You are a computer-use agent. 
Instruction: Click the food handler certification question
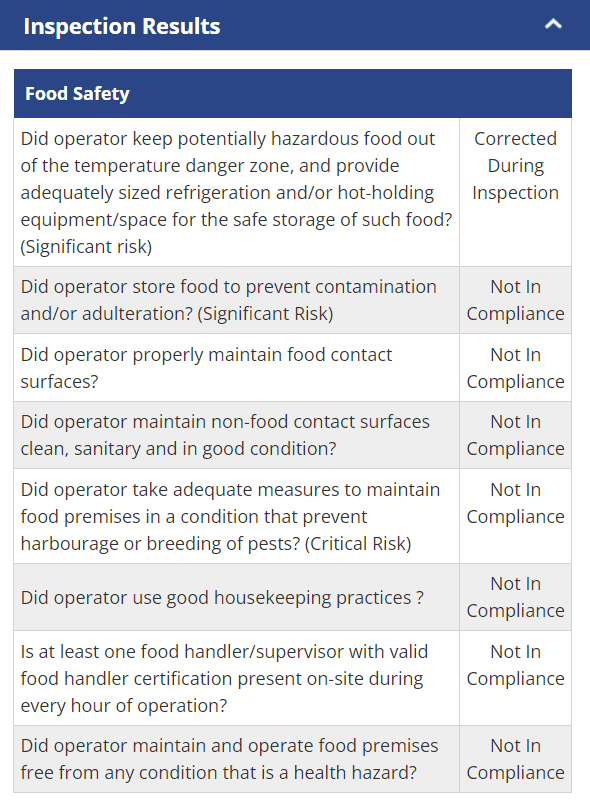click(x=224, y=679)
